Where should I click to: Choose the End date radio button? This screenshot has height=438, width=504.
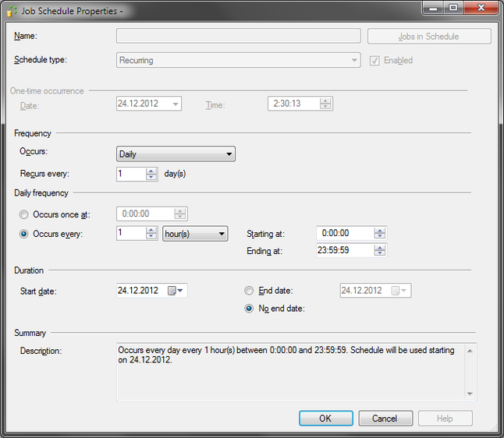[250, 291]
